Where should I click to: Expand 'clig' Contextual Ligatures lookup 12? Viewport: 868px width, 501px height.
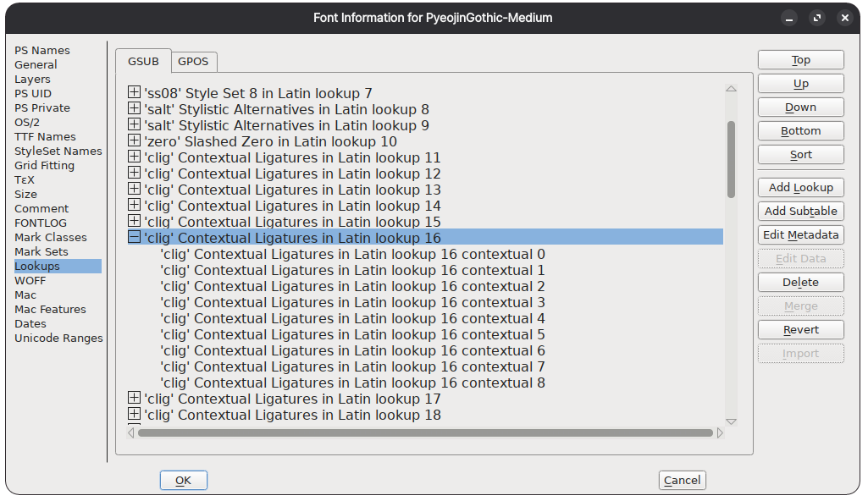(x=134, y=172)
